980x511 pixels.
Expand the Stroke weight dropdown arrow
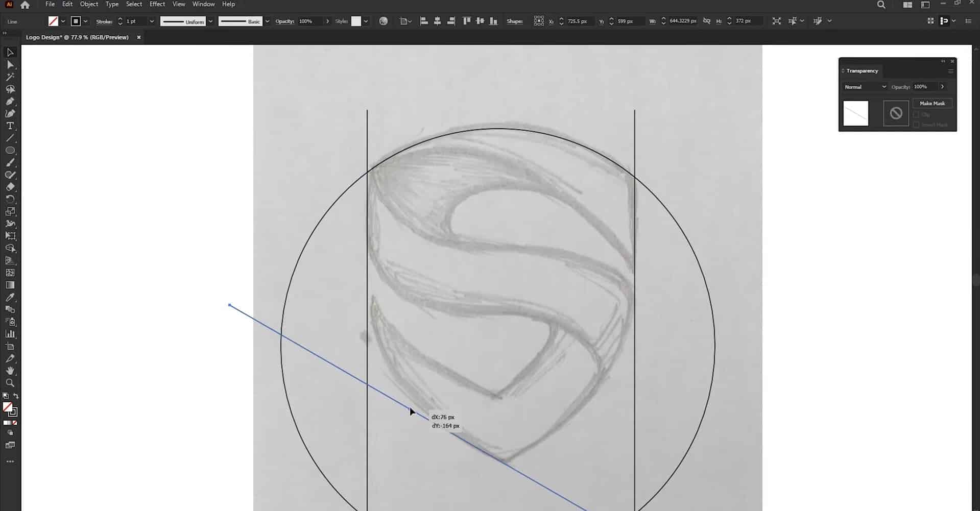click(x=152, y=21)
